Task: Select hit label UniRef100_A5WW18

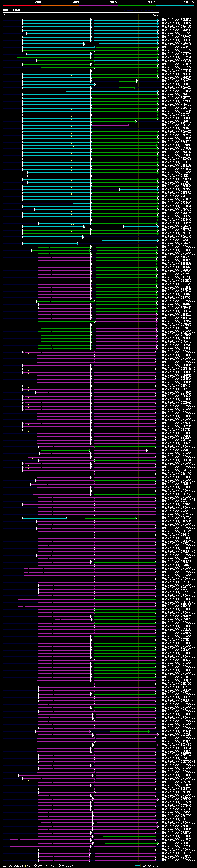Action: (177, 484)
